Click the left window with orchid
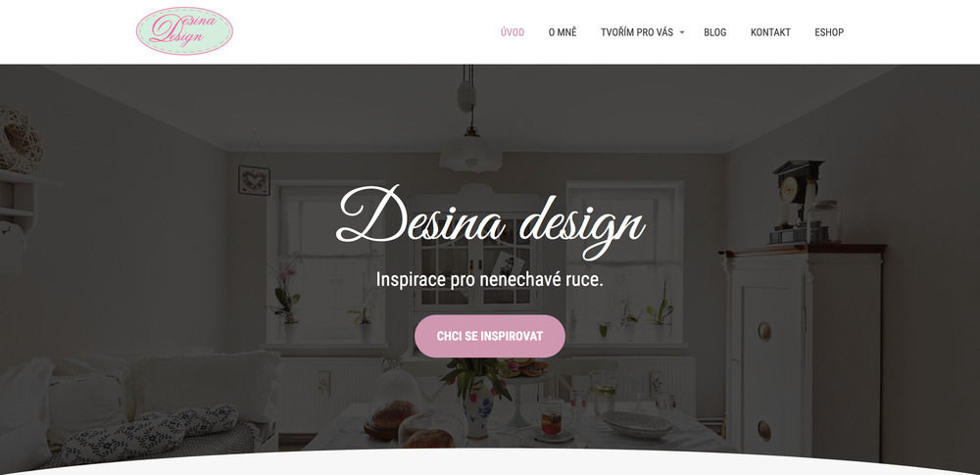This screenshot has width=980, height=475. click(x=326, y=262)
